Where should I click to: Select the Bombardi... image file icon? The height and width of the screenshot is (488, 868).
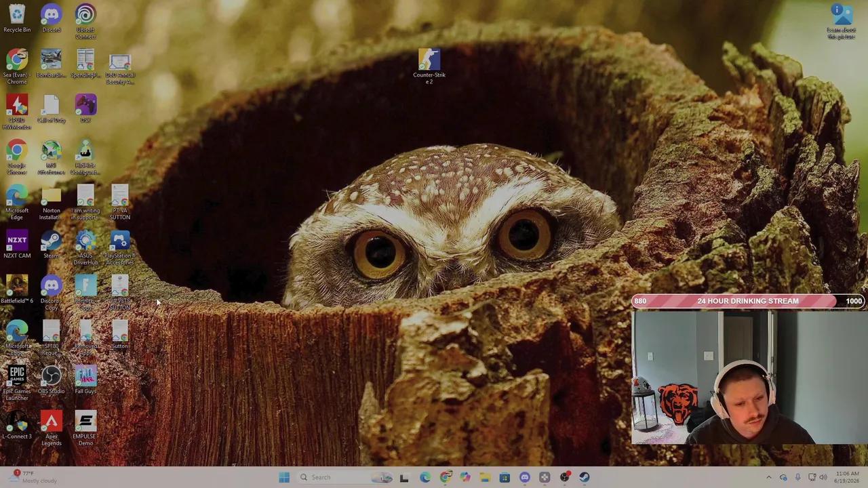[x=52, y=64]
